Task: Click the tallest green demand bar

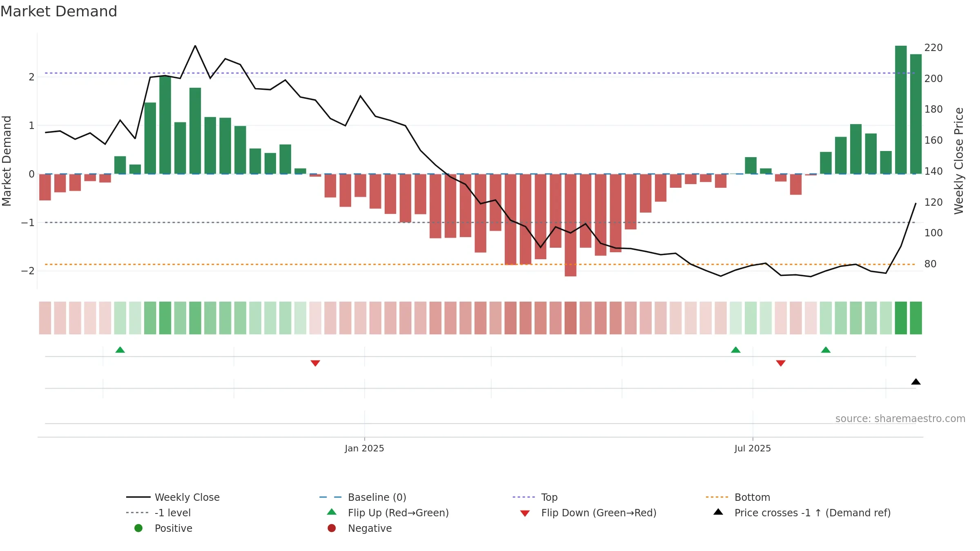Action: (901, 110)
